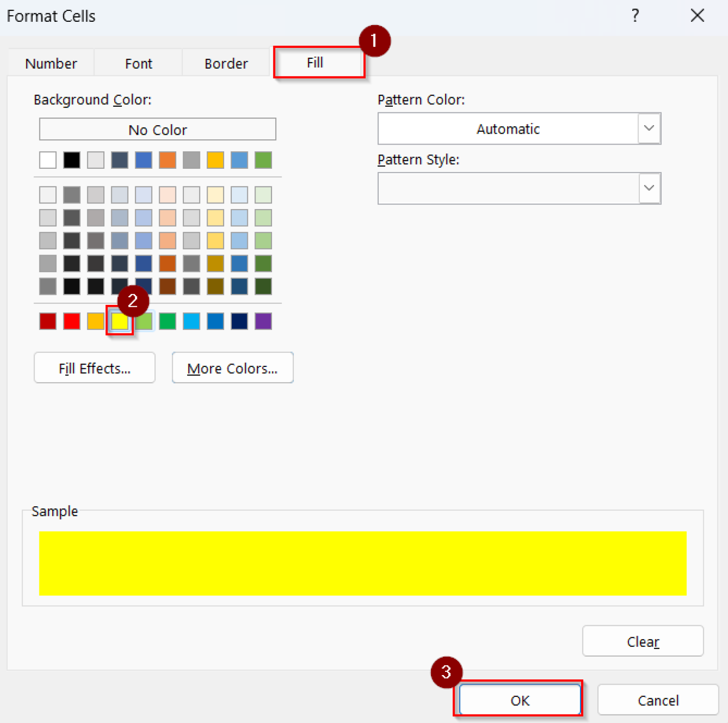
Task: Click the No Color button
Action: point(157,129)
